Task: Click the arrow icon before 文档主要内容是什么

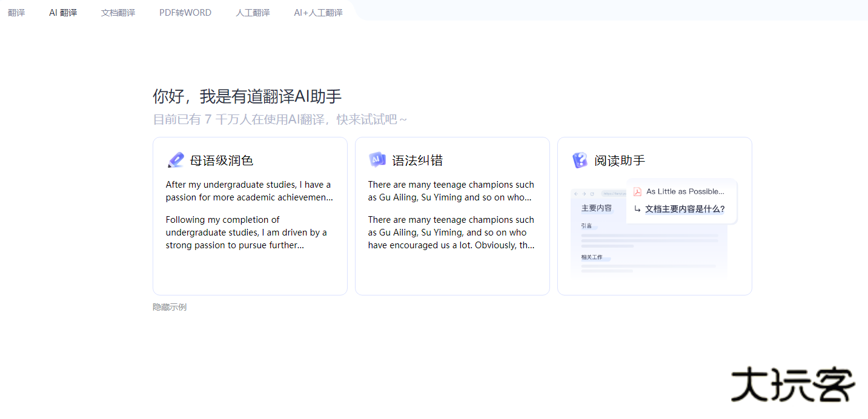Action: tap(637, 209)
